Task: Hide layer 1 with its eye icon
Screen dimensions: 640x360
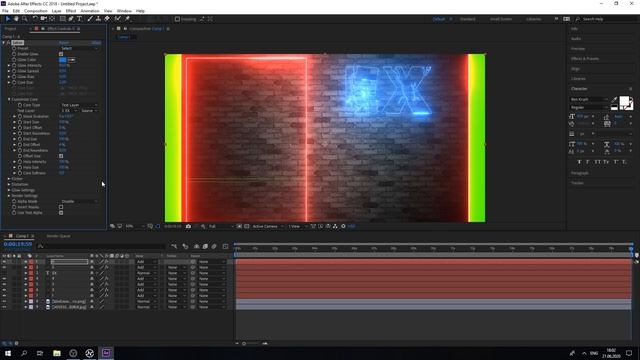Action: pyautogui.click(x=4, y=262)
